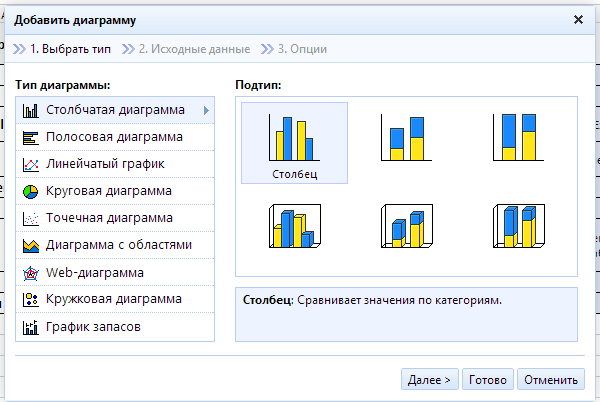Choose the Кружковая диаграмма bubble icon

pyautogui.click(x=30, y=299)
